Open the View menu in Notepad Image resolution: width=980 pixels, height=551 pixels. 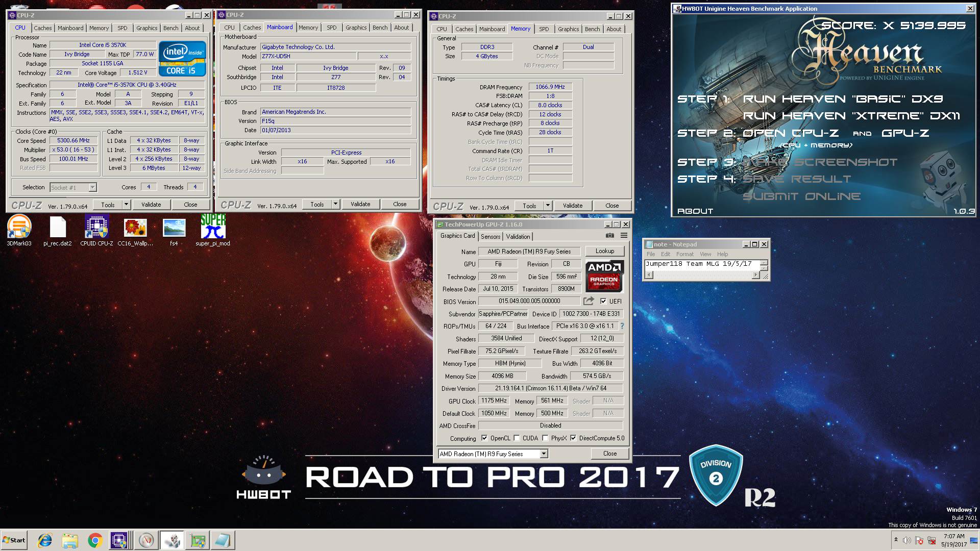click(705, 254)
